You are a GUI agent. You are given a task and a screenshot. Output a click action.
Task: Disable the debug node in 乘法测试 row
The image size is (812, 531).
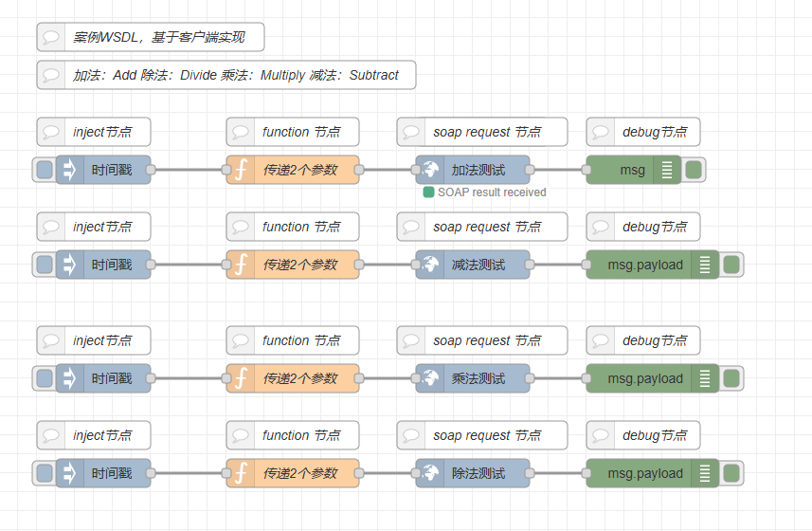pos(731,379)
